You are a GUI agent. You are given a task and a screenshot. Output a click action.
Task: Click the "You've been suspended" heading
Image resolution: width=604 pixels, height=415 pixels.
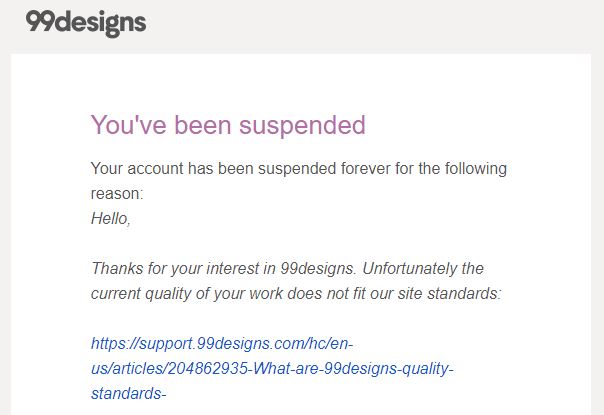[228, 125]
